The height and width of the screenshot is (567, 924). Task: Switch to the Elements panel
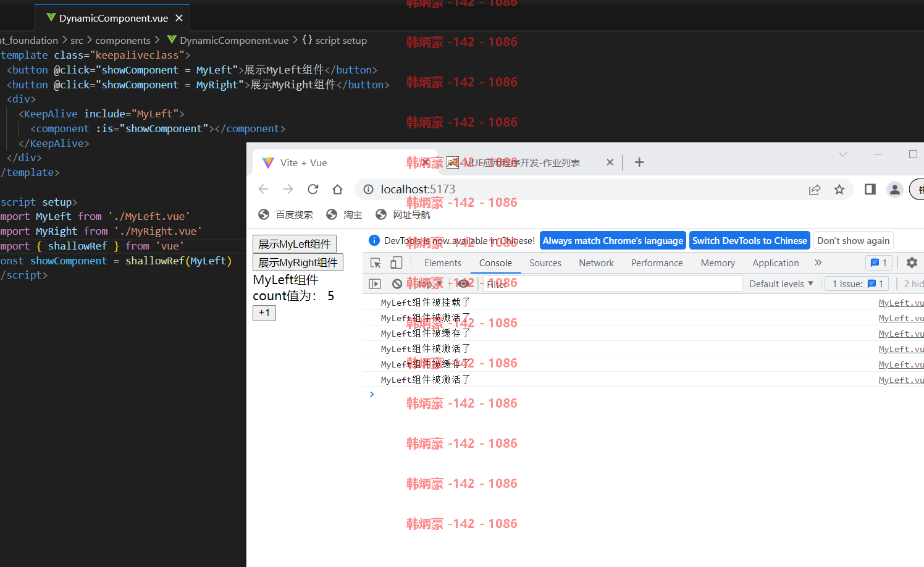(443, 262)
